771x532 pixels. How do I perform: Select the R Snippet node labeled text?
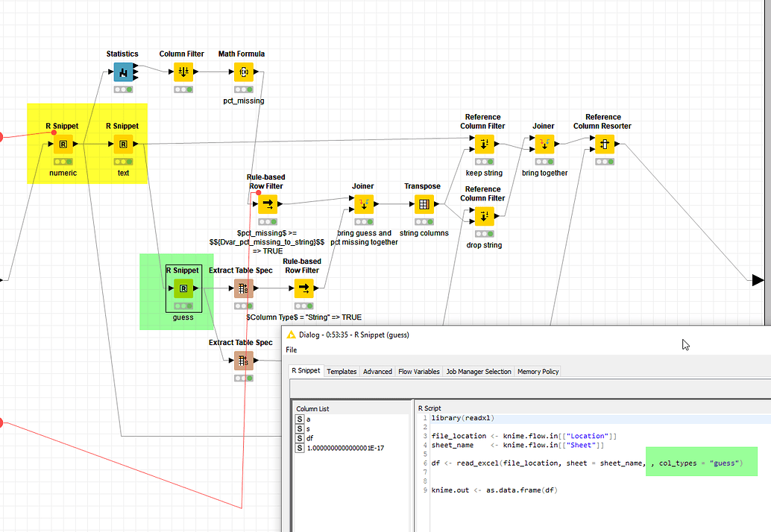click(122, 144)
